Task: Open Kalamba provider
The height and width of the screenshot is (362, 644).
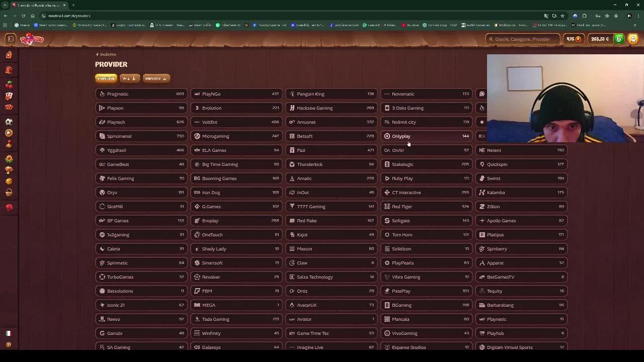Action: pos(521,193)
